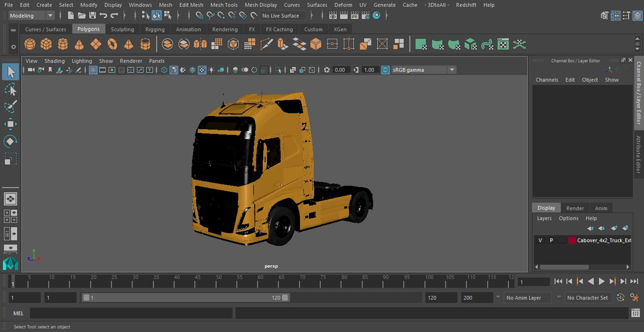Switch to the Sculpting shelf tab
644x332 pixels.
[122, 29]
